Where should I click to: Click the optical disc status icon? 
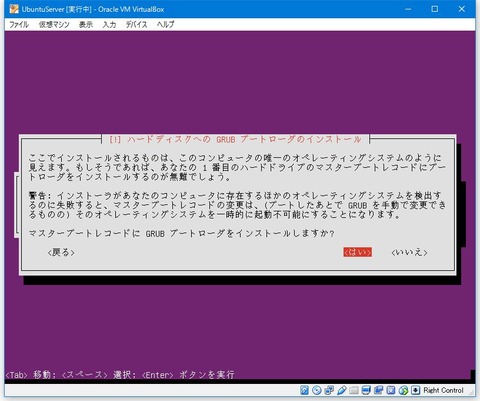pyautogui.click(x=317, y=390)
